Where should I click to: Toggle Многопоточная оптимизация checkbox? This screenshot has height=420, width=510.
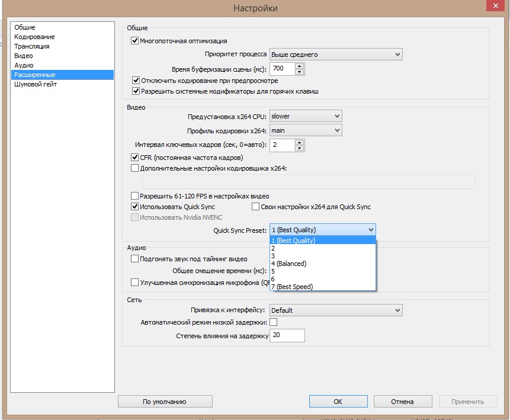pyautogui.click(x=134, y=41)
